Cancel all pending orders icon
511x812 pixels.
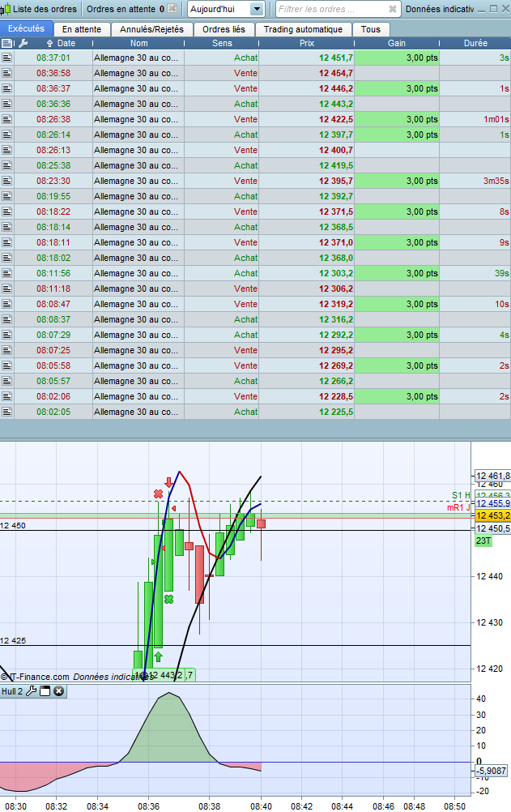pyautogui.click(x=172, y=9)
